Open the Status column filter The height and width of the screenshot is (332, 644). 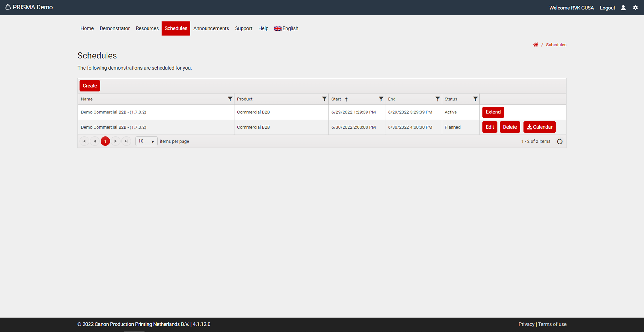(x=475, y=99)
